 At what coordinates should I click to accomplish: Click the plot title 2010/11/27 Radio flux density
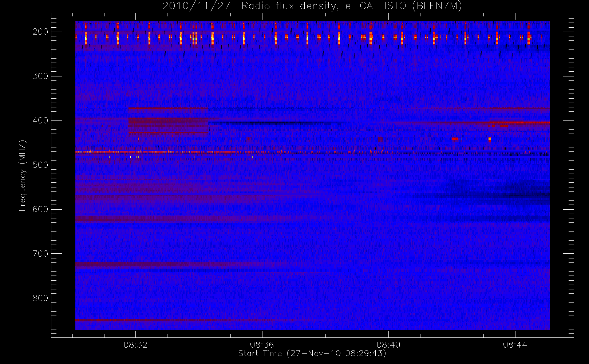[312, 6]
